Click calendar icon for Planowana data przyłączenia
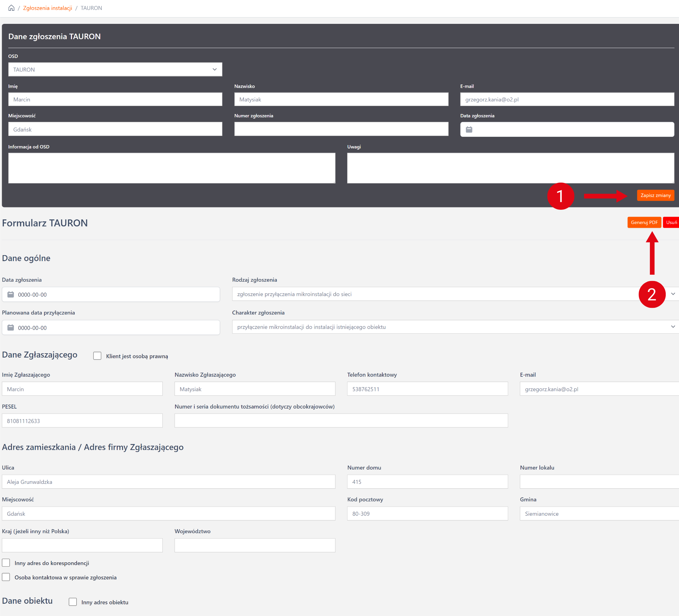679x616 pixels. click(x=11, y=327)
